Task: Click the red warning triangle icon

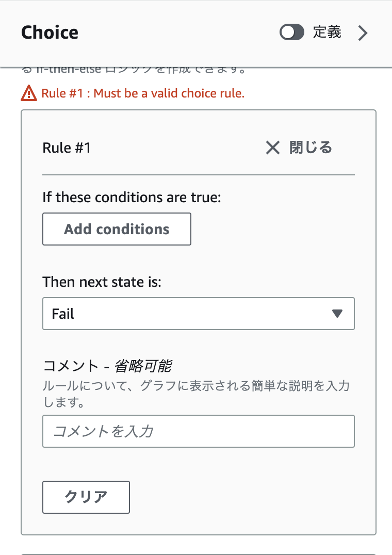Action: pos(29,93)
